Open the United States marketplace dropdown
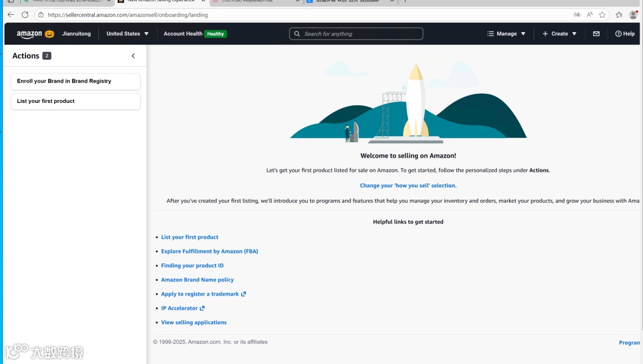The width and height of the screenshot is (643, 364). coord(127,33)
